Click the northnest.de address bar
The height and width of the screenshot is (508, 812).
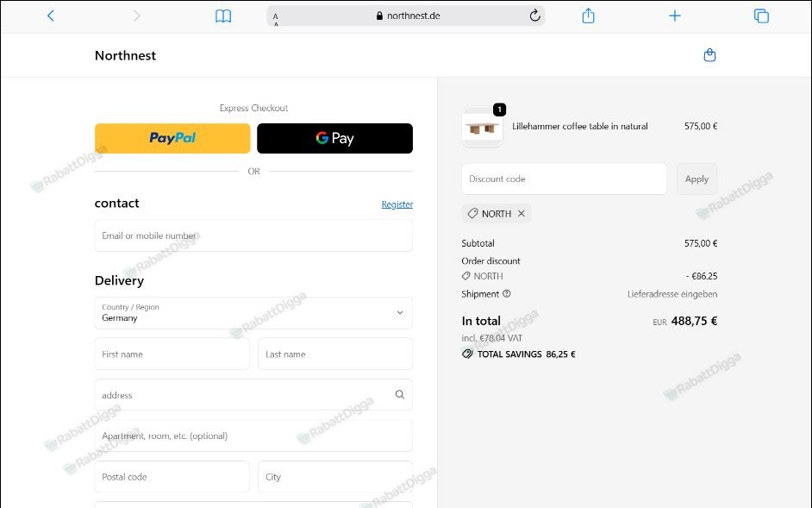(405, 16)
